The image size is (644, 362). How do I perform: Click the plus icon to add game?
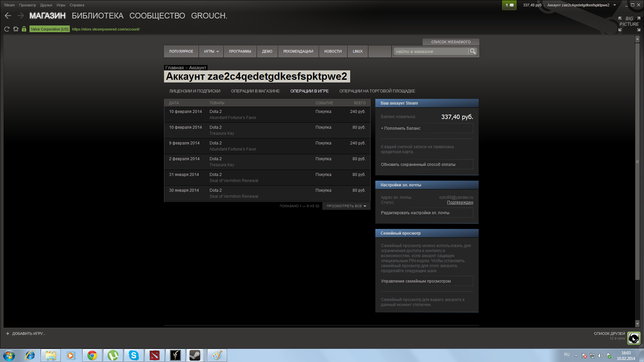pyautogui.click(x=8, y=334)
